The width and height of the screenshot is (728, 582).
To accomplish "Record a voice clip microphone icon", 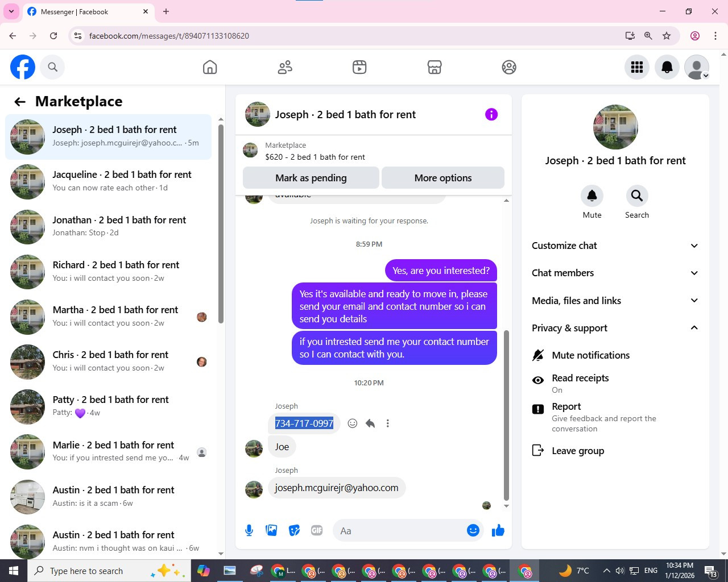I will click(249, 530).
